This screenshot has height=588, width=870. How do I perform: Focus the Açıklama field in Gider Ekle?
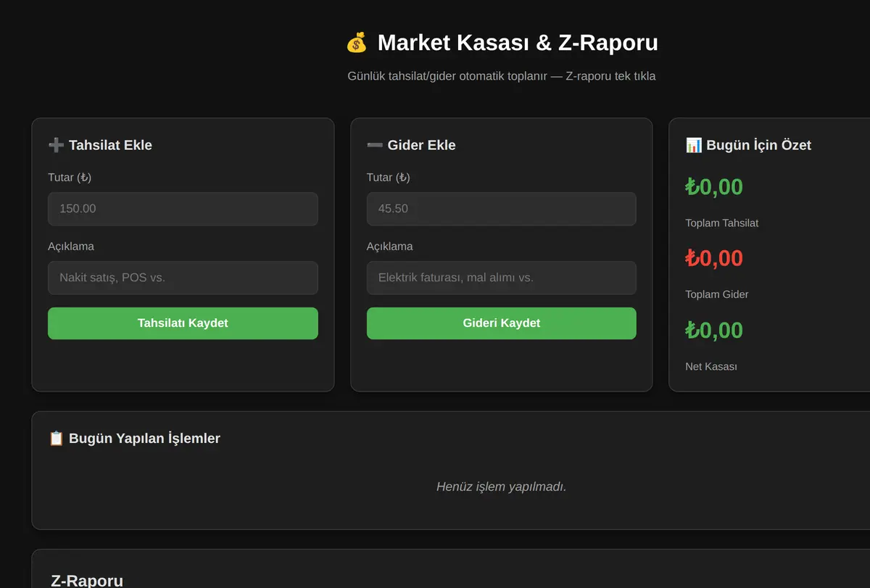coord(502,278)
